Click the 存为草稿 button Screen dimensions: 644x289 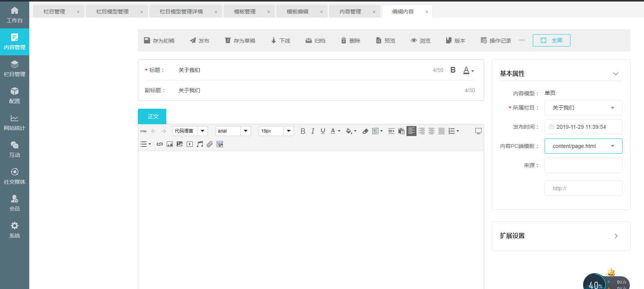[240, 40]
